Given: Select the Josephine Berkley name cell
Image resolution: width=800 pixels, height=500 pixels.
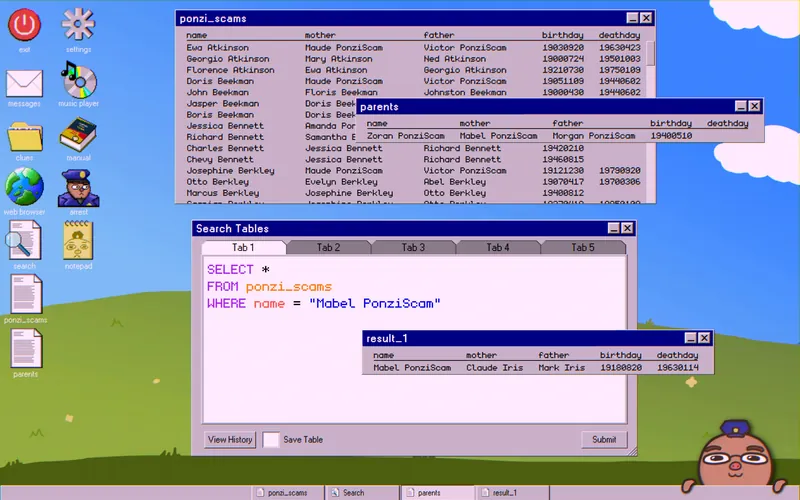Looking at the screenshot, I should [x=230, y=171].
